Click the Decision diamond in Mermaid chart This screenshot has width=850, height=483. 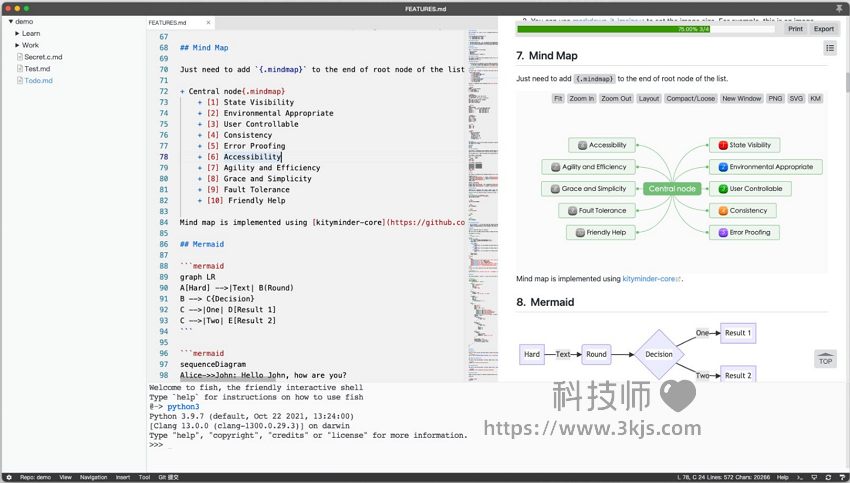[659, 354]
